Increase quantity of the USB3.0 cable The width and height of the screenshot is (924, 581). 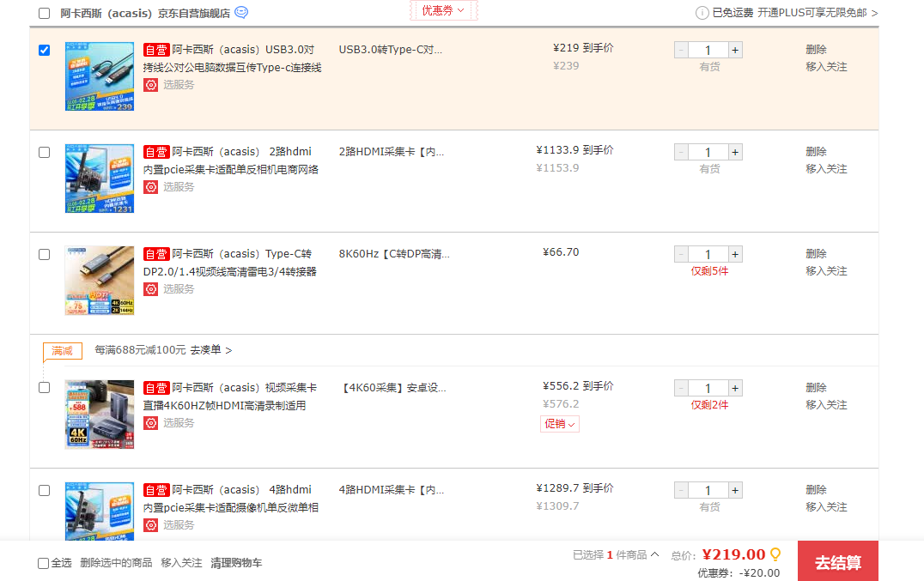pos(735,51)
